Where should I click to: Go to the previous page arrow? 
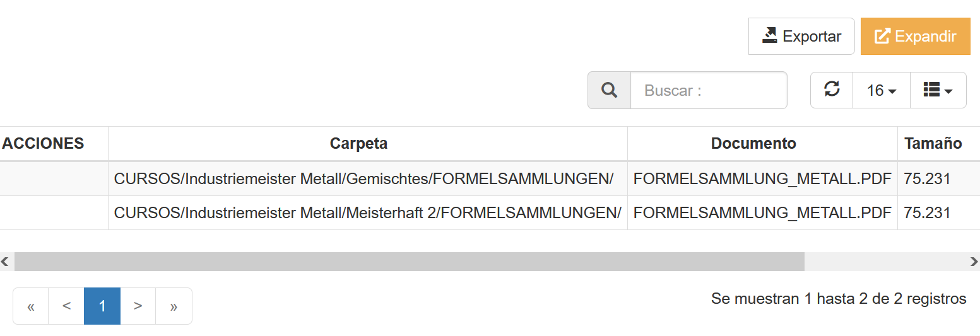(x=66, y=306)
